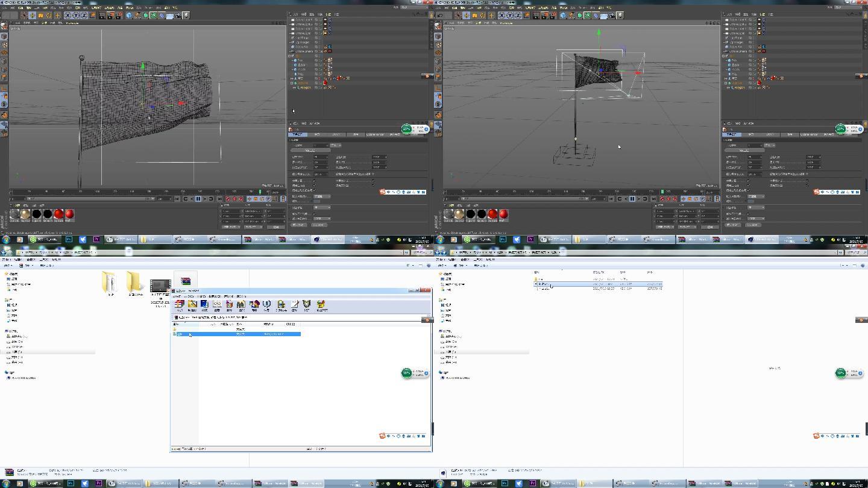Click the Wizard icon in WinRAR toolbar
The width and height of the screenshot is (868, 488).
coord(254,305)
